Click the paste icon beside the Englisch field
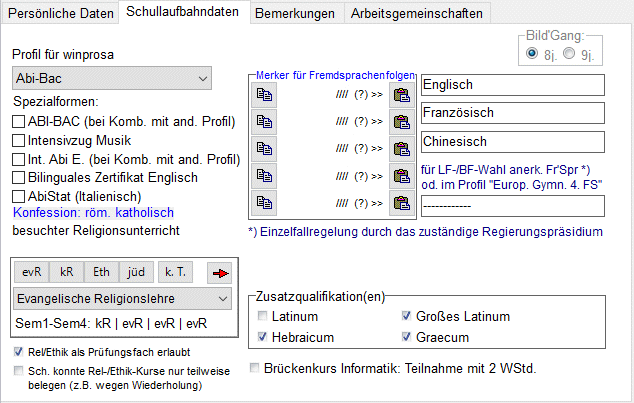The height and width of the screenshot is (403, 634). (401, 95)
